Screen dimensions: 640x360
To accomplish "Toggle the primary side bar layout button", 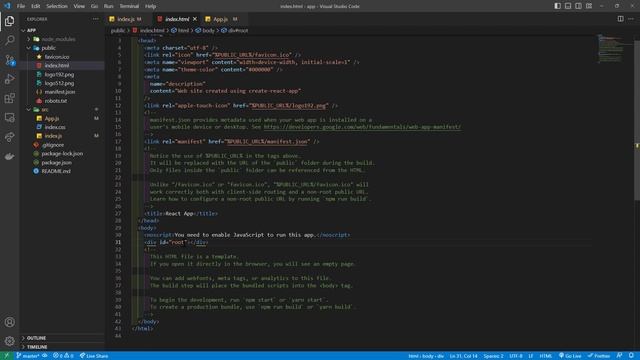I will pos(557,6).
